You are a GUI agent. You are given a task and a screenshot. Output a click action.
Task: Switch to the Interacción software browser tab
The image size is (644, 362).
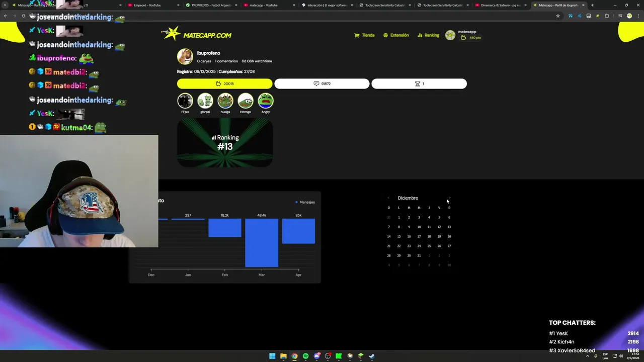327,5
